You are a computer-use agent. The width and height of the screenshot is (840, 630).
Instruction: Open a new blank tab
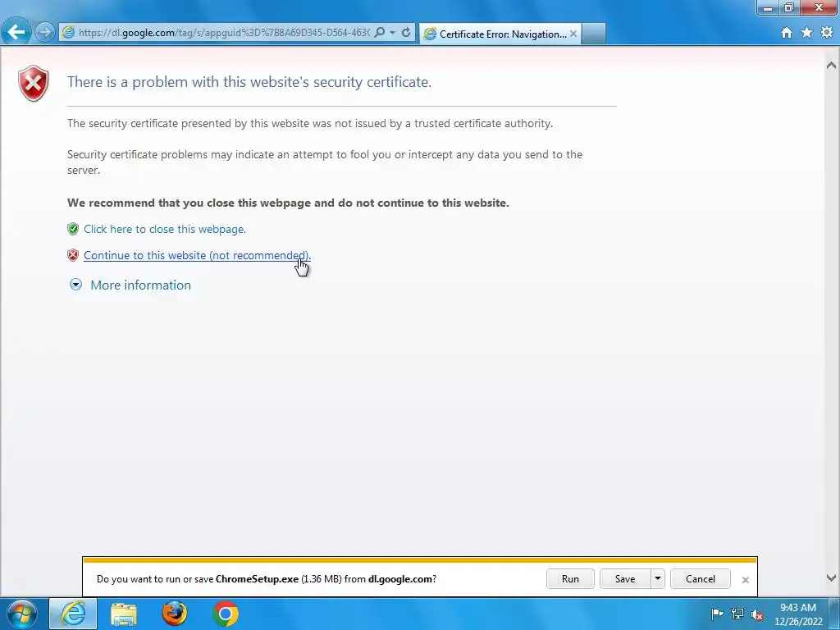point(593,34)
